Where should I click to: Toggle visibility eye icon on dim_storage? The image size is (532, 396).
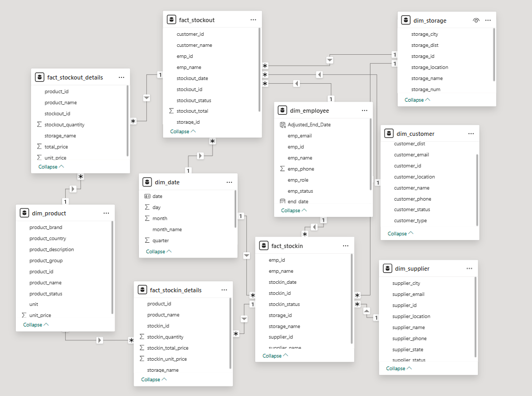476,21
